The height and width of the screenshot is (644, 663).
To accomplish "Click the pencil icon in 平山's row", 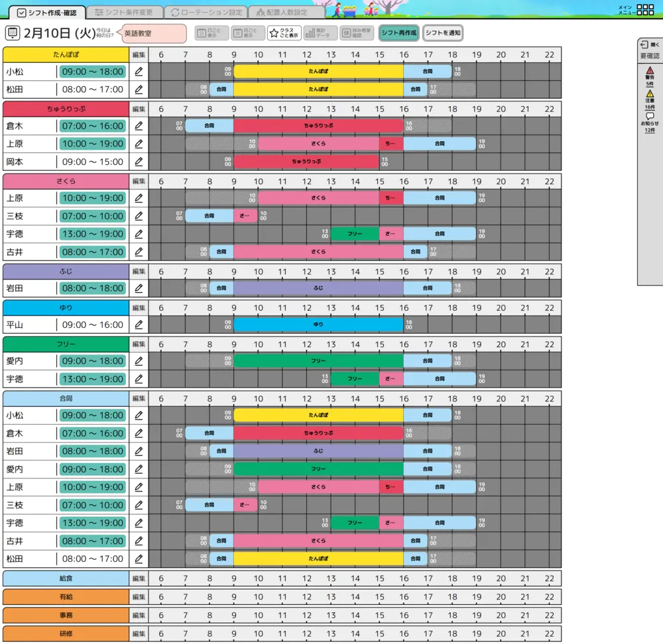I will pyautogui.click(x=139, y=325).
